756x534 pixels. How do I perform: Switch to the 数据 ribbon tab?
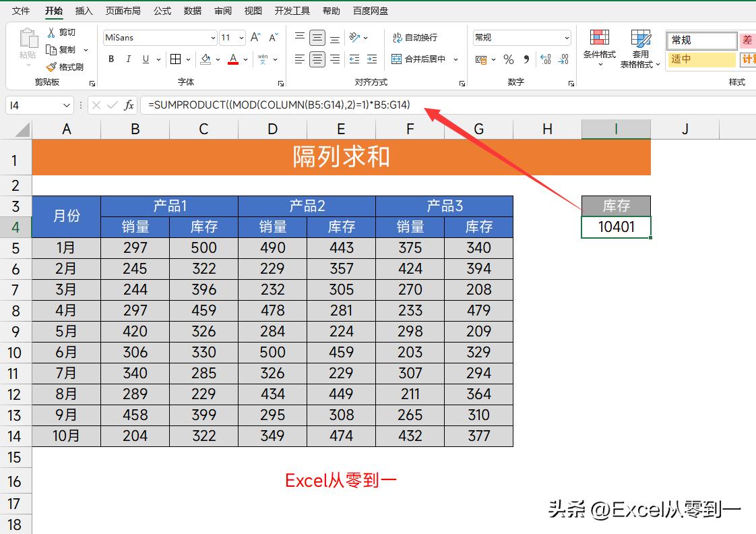(191, 10)
